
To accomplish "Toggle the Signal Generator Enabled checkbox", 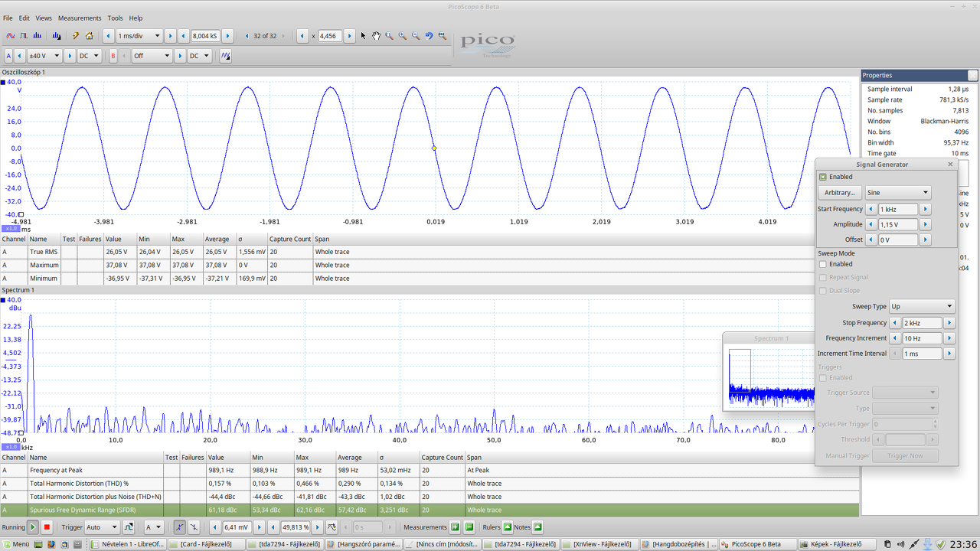I will [823, 177].
